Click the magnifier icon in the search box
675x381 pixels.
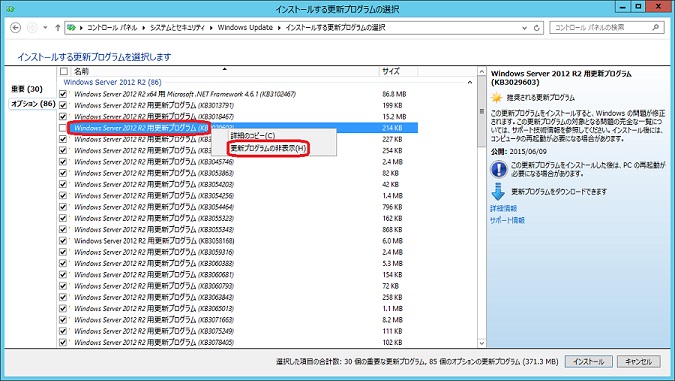tap(655, 27)
